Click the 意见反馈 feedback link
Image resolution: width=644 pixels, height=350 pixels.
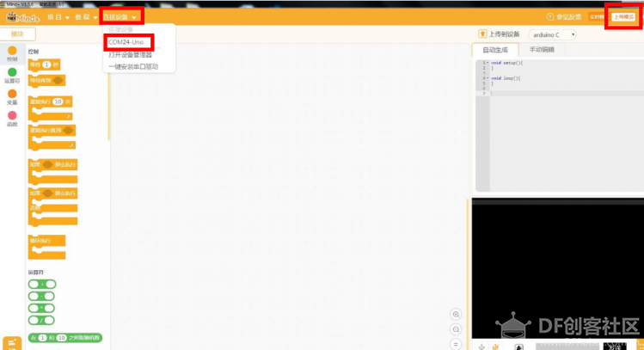point(569,17)
